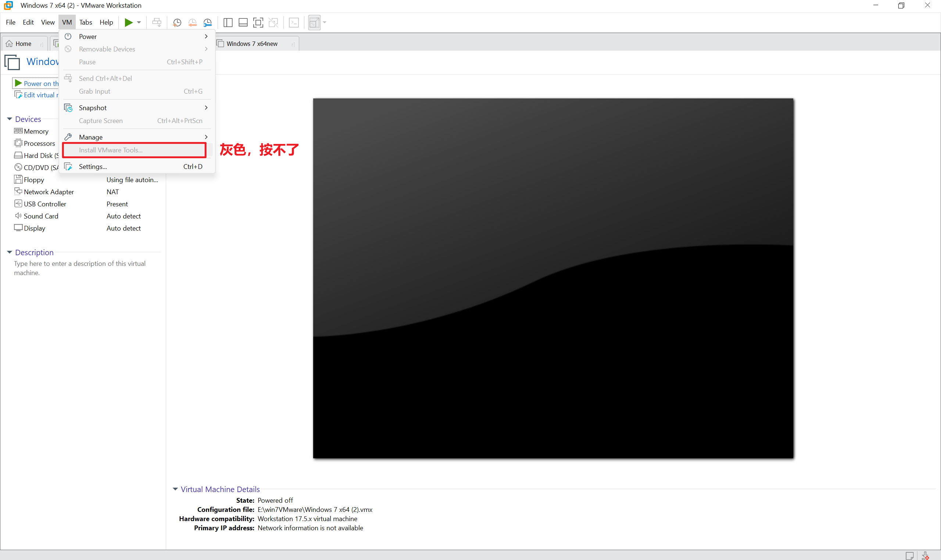The image size is (941, 560).
Task: Power on the virtual machine from the toolbar
Action: click(x=129, y=22)
